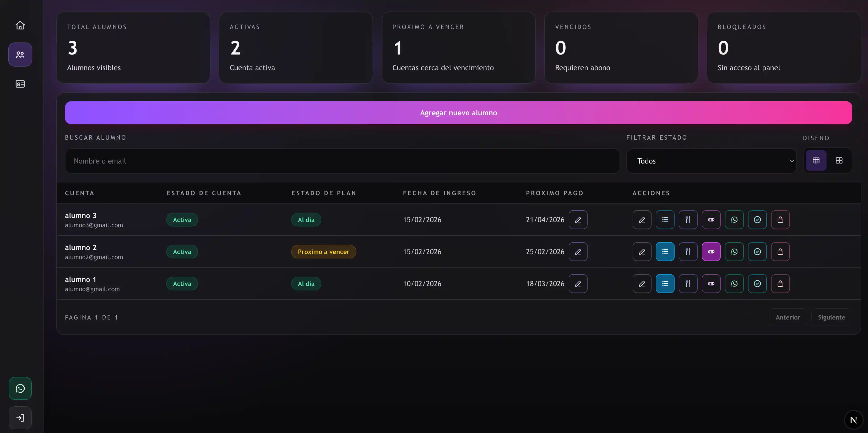Viewport: 868px width, 433px height.
Task: Open nutrition plan for alumno 1
Action: pos(688,284)
